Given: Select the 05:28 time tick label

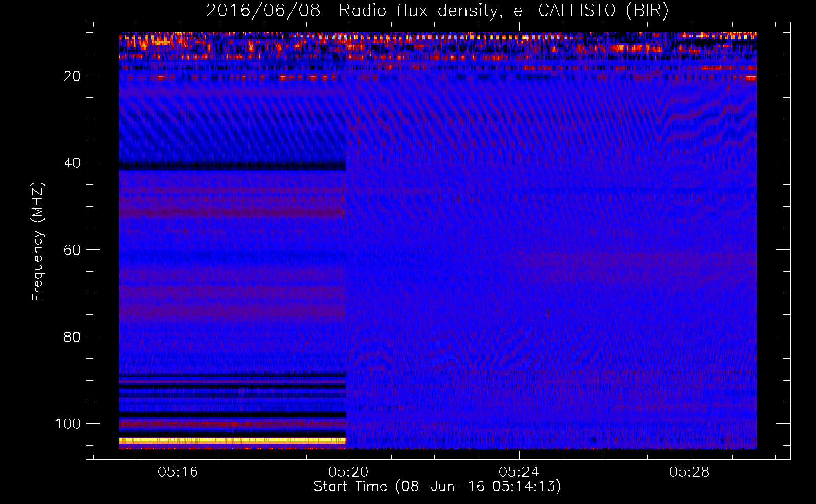Looking at the screenshot, I should 689,472.
